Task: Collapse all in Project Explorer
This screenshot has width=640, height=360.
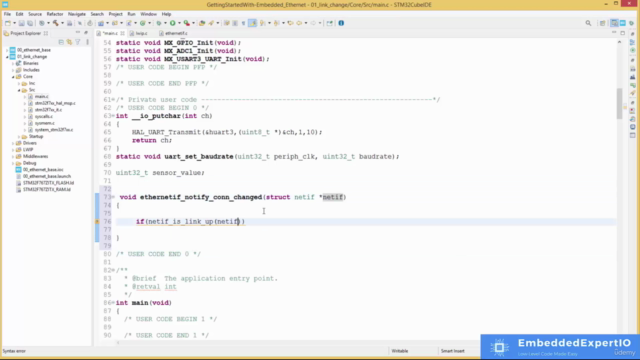Action: pos(61,42)
